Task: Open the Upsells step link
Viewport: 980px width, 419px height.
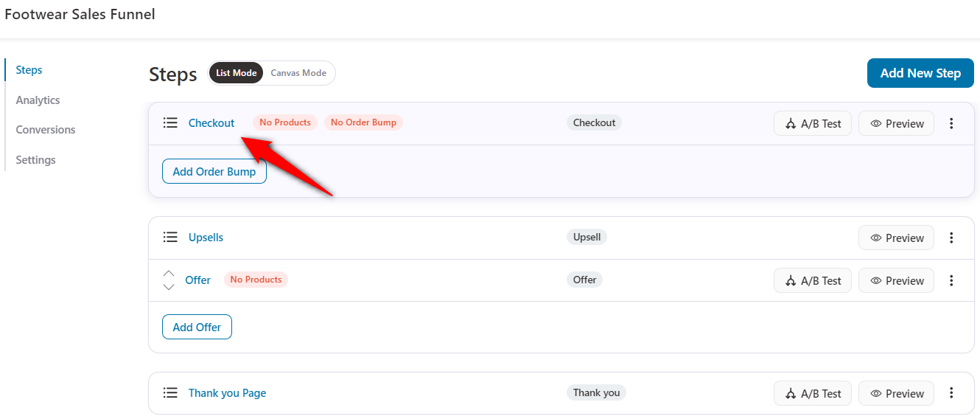Action: click(206, 237)
